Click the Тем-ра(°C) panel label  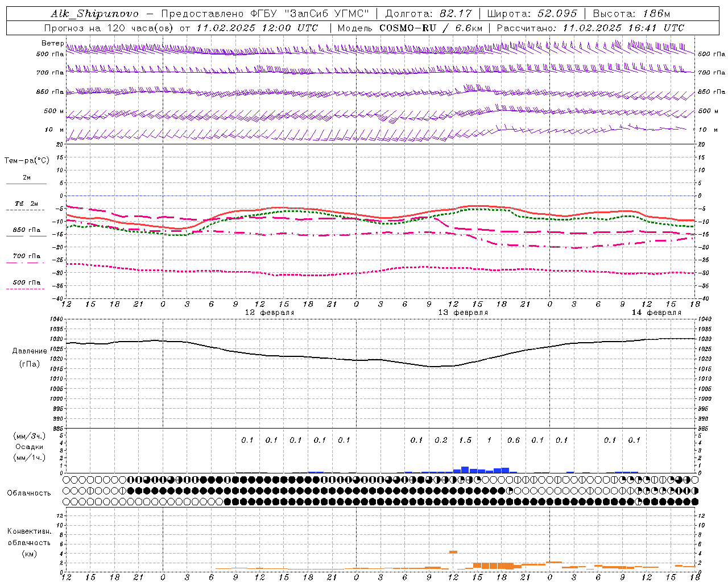pyautogui.click(x=27, y=161)
